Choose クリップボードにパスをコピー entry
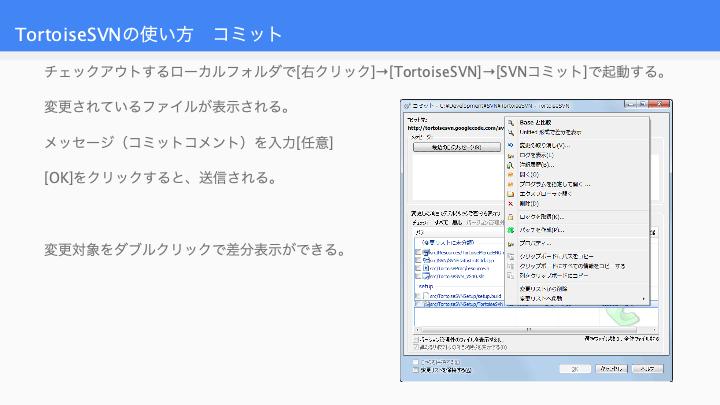Image resolution: width=720 pixels, height=405 pixels. 557,256
